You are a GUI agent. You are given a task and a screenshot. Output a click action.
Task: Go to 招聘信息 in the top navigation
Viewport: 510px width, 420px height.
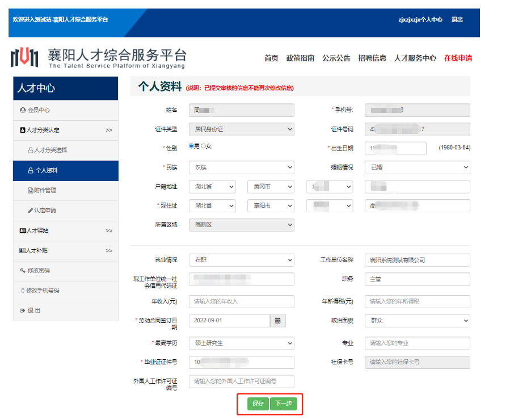pos(372,58)
